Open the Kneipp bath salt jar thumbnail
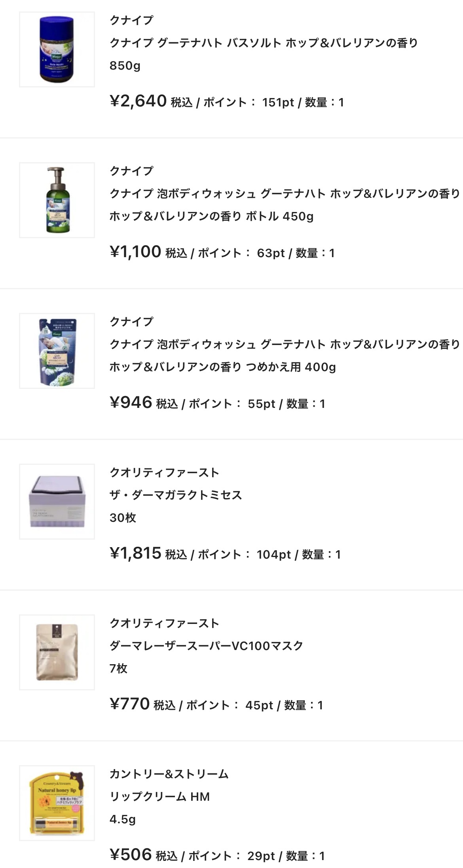 click(57, 49)
